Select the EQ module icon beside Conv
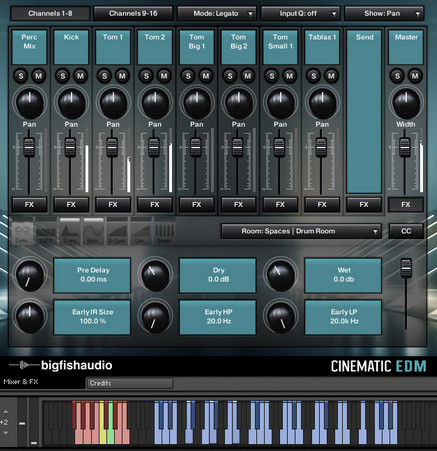This screenshot has width=437, height=451. click(x=46, y=231)
